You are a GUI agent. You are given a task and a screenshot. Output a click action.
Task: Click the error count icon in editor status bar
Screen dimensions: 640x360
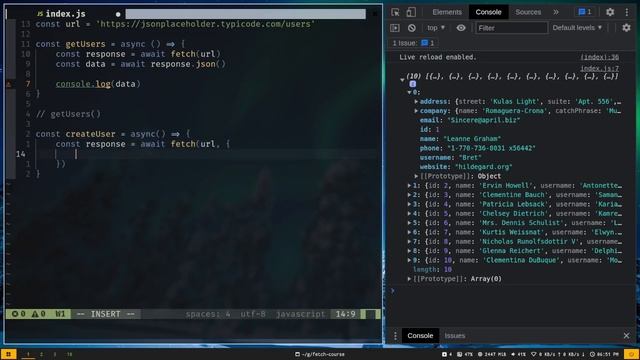tap(15, 314)
